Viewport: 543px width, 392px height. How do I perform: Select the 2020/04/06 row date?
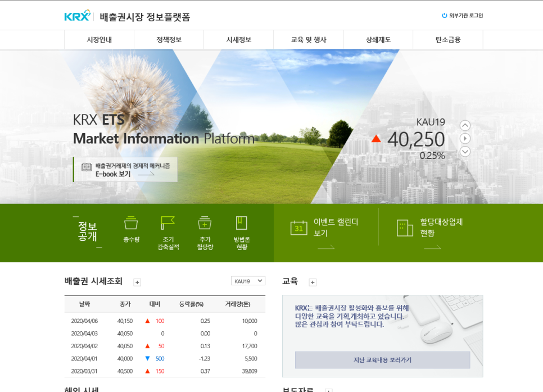click(84, 321)
